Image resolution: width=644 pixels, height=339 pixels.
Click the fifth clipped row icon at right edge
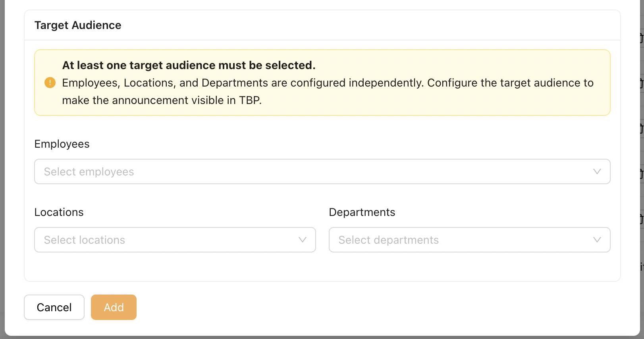click(642, 219)
